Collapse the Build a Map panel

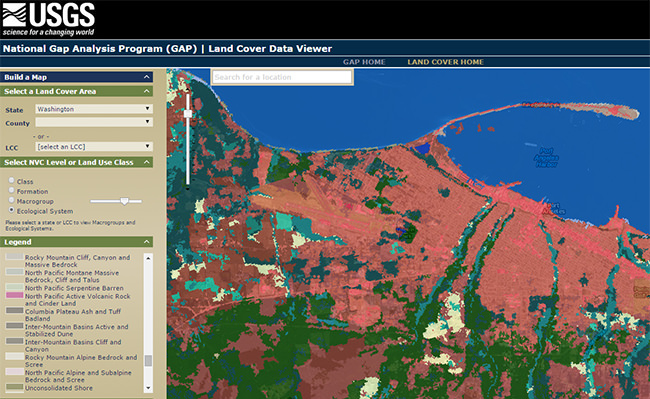(147, 77)
